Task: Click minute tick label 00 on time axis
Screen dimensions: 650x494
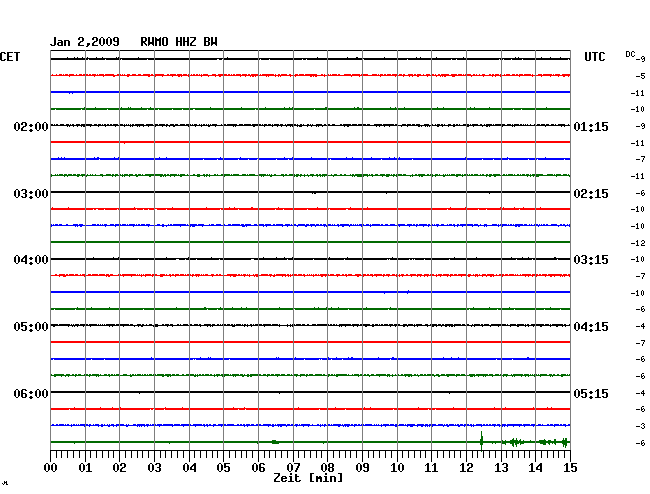Action: tap(51, 468)
